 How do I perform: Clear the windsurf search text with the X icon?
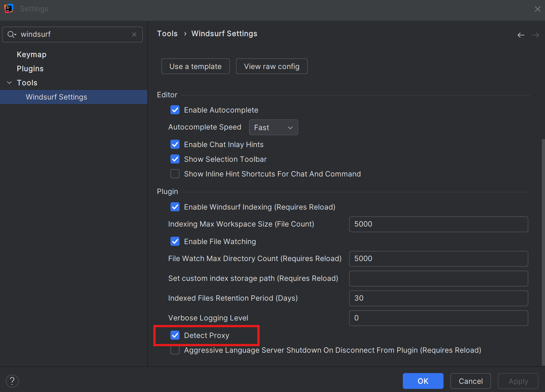tap(134, 34)
